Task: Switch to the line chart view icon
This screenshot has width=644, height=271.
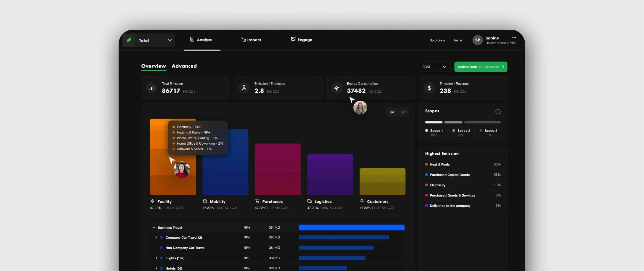Action: pos(404,112)
